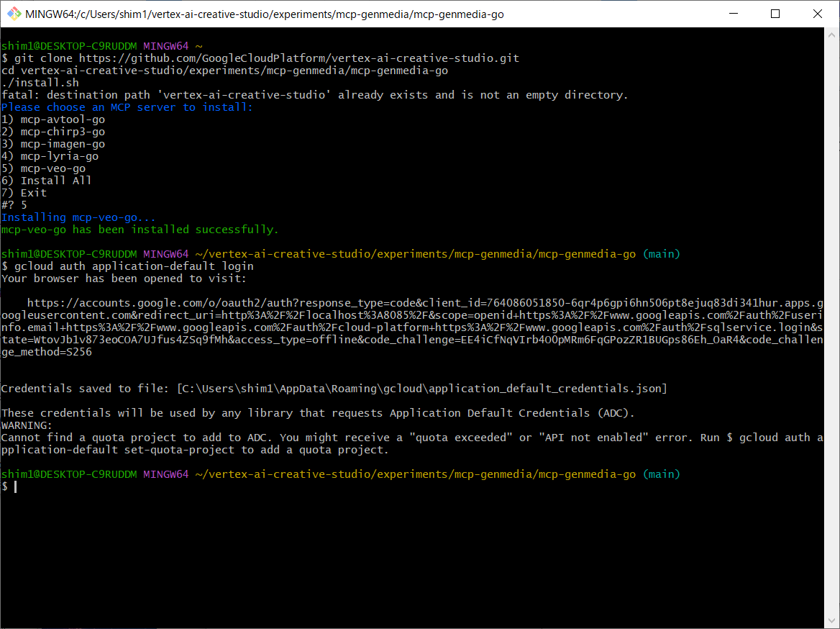Select the '1) mcp-avtool-go' list entry

point(53,119)
